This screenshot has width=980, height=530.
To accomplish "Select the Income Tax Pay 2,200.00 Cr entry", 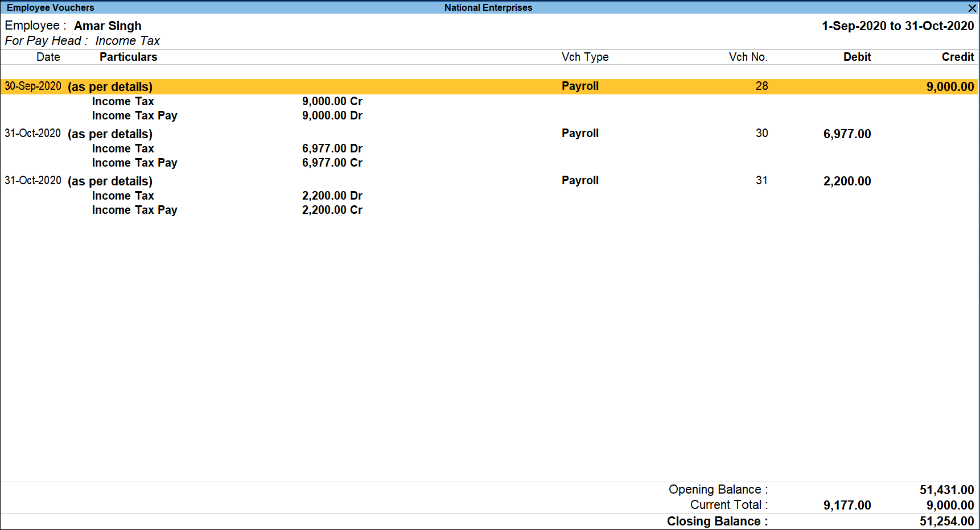I will click(332, 210).
